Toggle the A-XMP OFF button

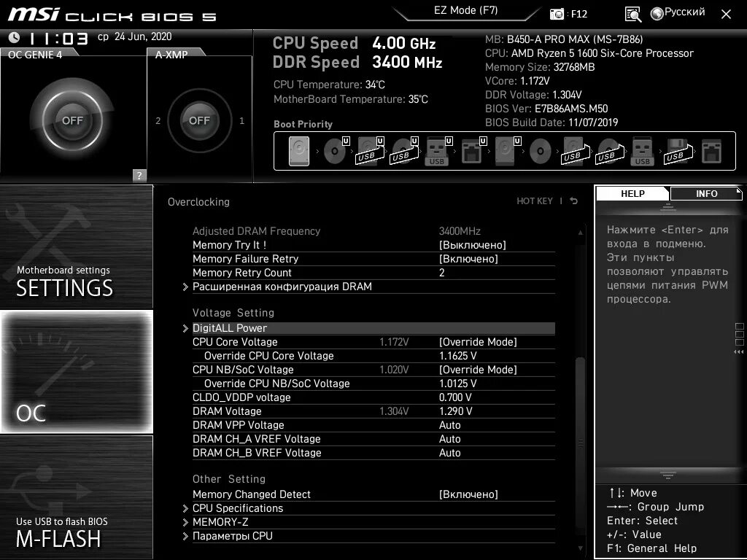(x=200, y=120)
